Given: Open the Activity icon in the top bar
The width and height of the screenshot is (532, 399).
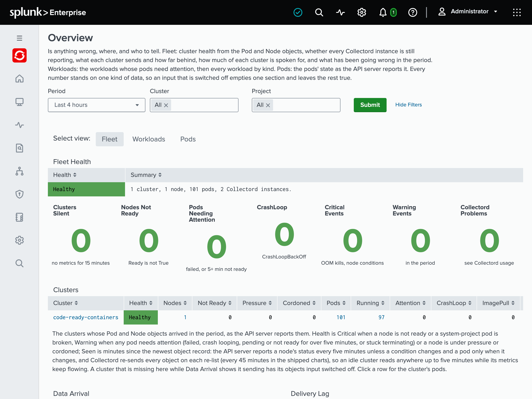Looking at the screenshot, I should tap(340, 12).
